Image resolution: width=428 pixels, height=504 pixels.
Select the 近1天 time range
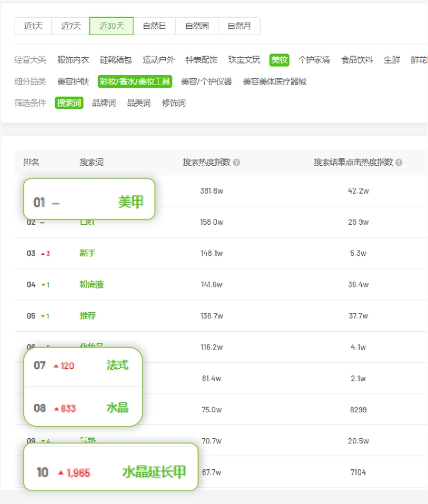[x=33, y=26]
